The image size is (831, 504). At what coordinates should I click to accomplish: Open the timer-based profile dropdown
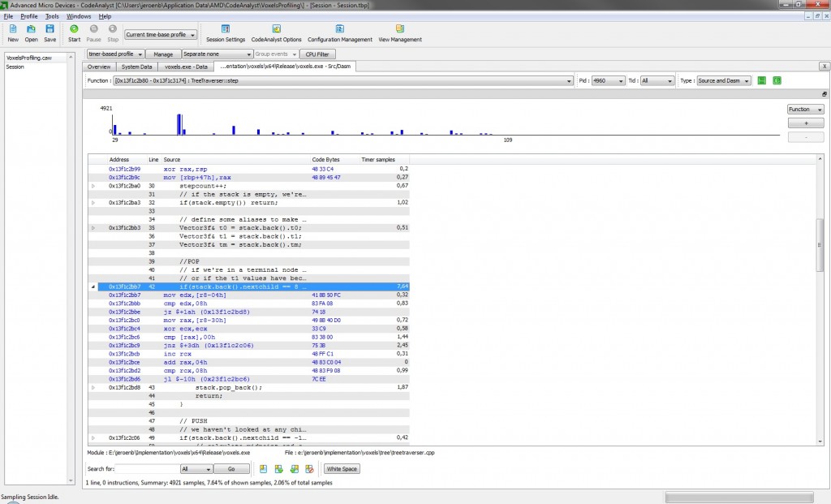(115, 54)
